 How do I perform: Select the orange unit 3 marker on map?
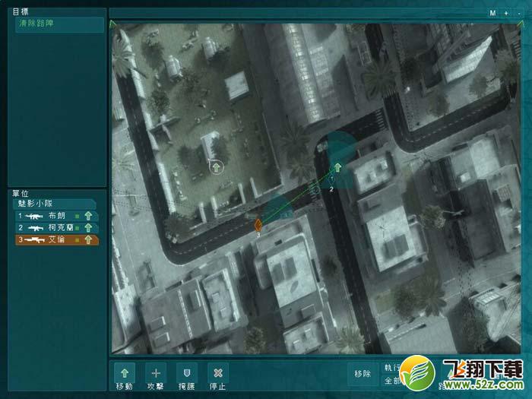pos(258,225)
